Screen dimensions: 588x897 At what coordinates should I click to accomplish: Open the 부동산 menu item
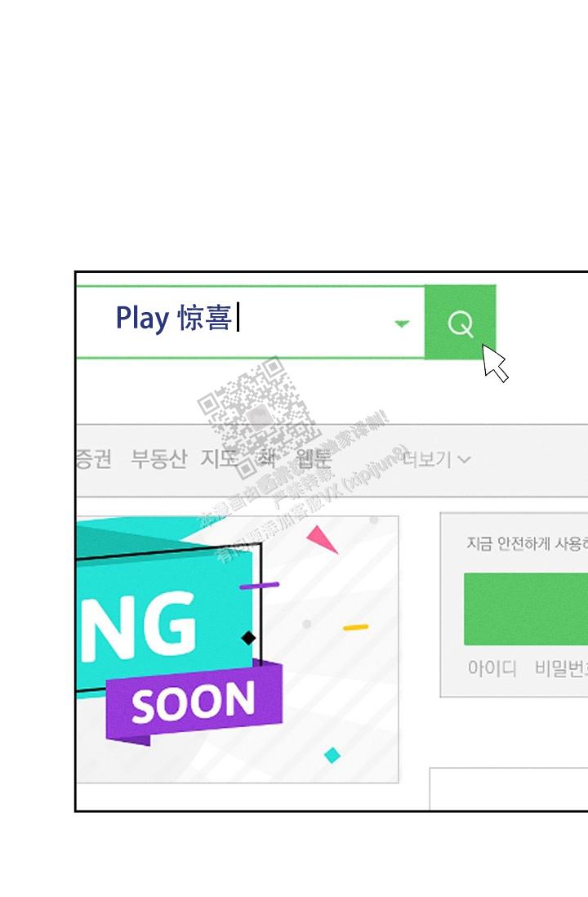point(158,459)
